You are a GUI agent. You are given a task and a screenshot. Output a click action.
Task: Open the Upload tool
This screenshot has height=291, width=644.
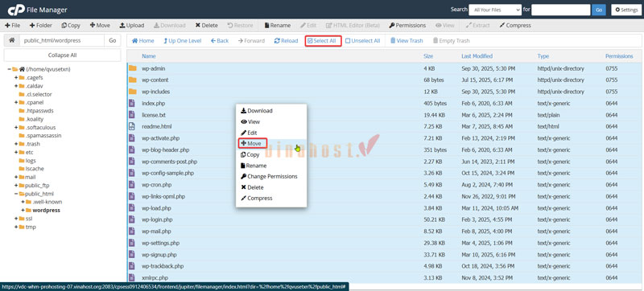[131, 26]
